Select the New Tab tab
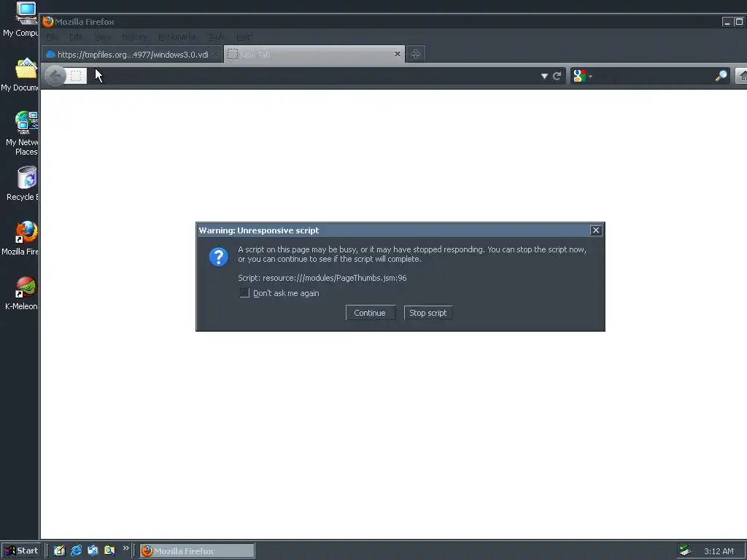This screenshot has height=560, width=747. click(314, 54)
